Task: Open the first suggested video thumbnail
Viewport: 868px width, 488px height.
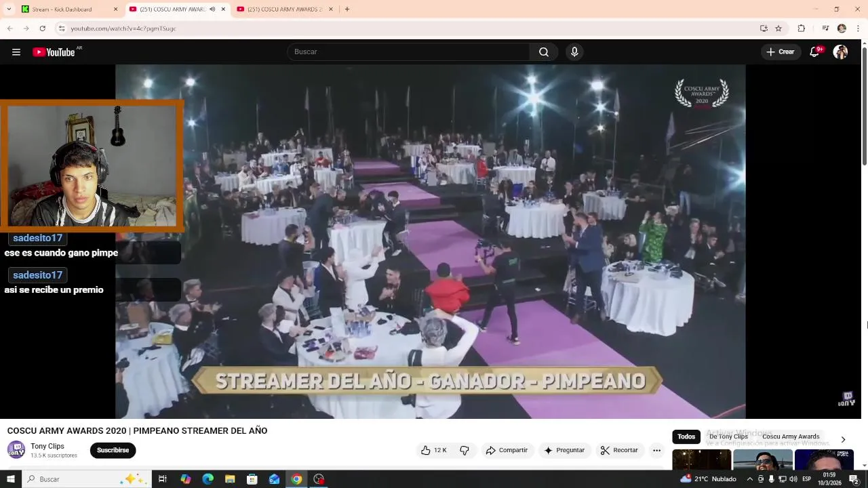Action: (702, 460)
